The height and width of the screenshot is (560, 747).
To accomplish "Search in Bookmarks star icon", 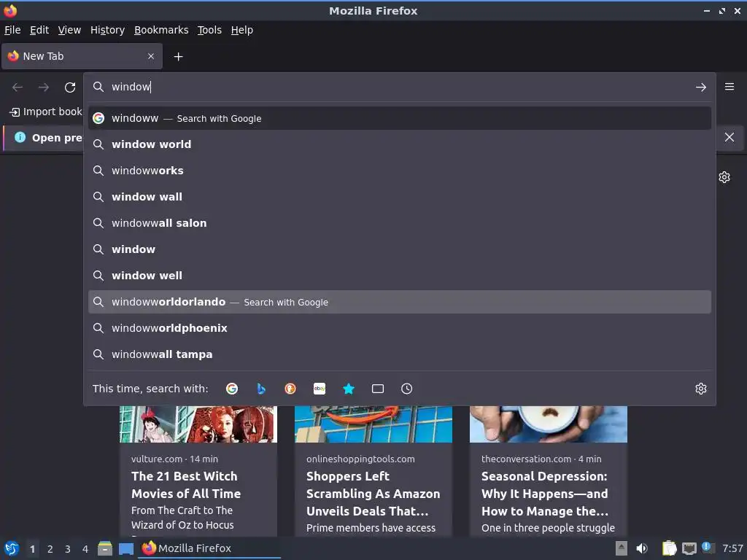I will click(349, 389).
